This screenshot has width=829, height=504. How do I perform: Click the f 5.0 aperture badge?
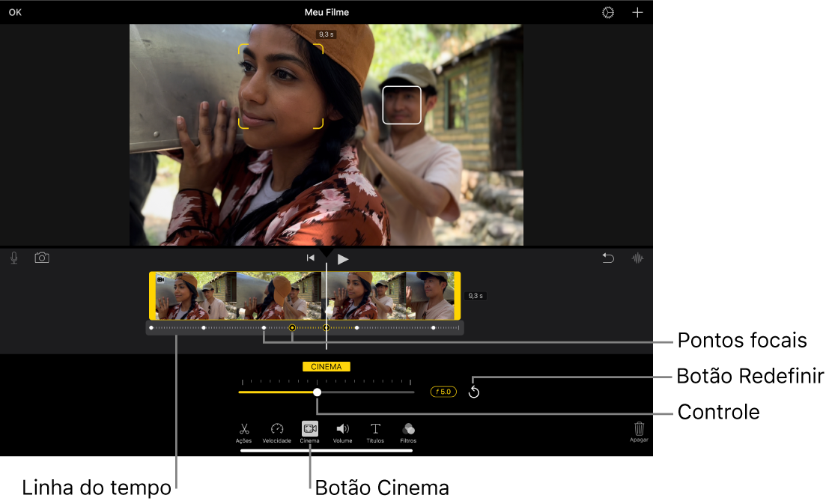[x=443, y=392]
